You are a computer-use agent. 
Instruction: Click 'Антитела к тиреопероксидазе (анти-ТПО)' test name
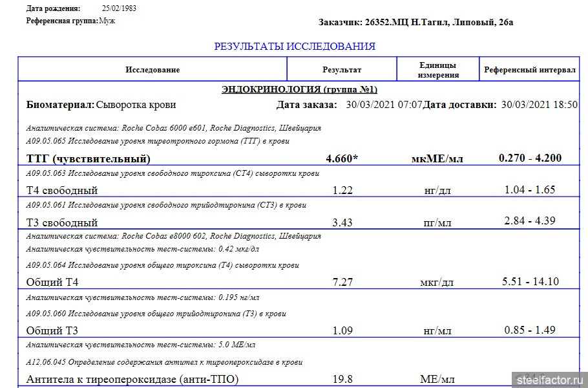132,380
